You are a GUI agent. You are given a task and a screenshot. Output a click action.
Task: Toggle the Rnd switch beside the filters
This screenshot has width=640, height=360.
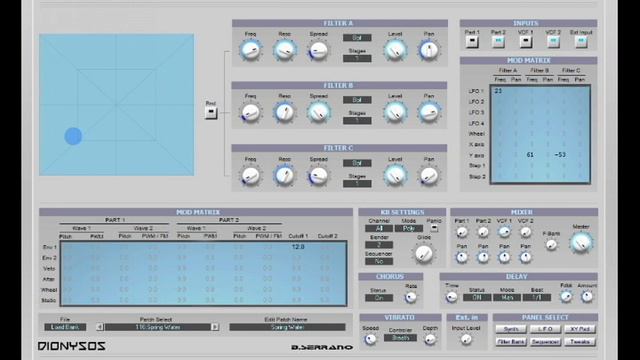[211, 113]
